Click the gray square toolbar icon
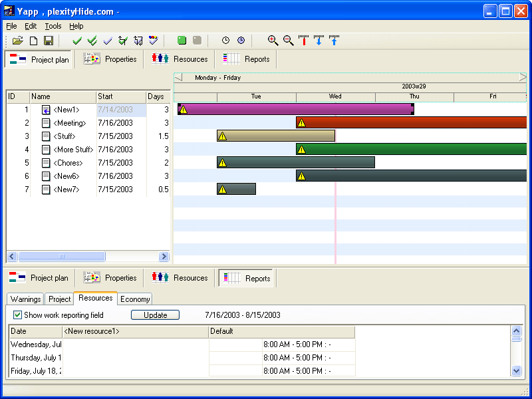This screenshot has height=399, width=532. (x=197, y=41)
